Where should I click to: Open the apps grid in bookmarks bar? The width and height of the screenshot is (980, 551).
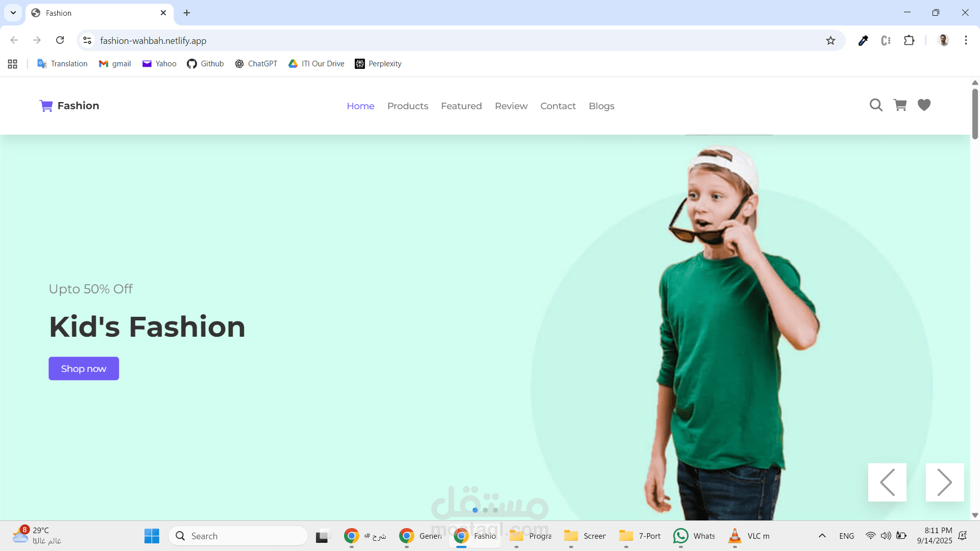click(x=13, y=64)
